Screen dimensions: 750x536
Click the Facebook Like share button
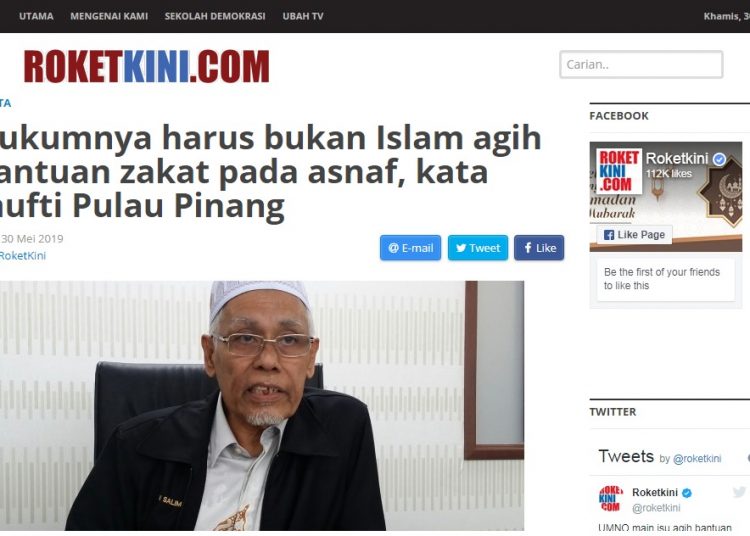(x=539, y=248)
